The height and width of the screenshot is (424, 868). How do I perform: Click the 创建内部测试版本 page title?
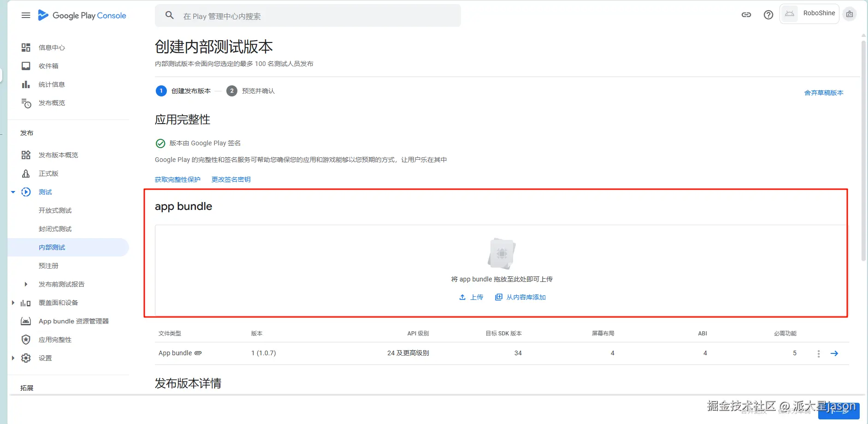(214, 47)
